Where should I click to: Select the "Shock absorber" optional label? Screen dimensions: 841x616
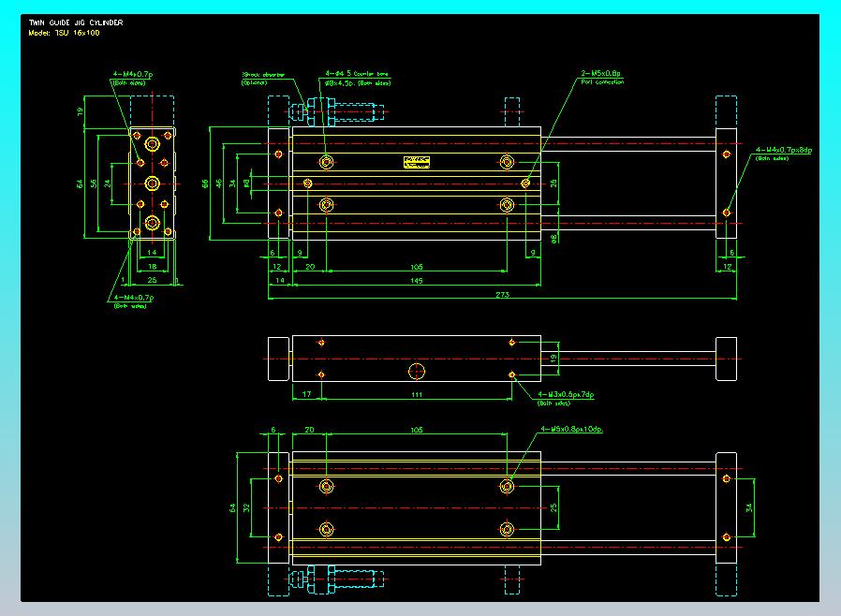[x=262, y=73]
